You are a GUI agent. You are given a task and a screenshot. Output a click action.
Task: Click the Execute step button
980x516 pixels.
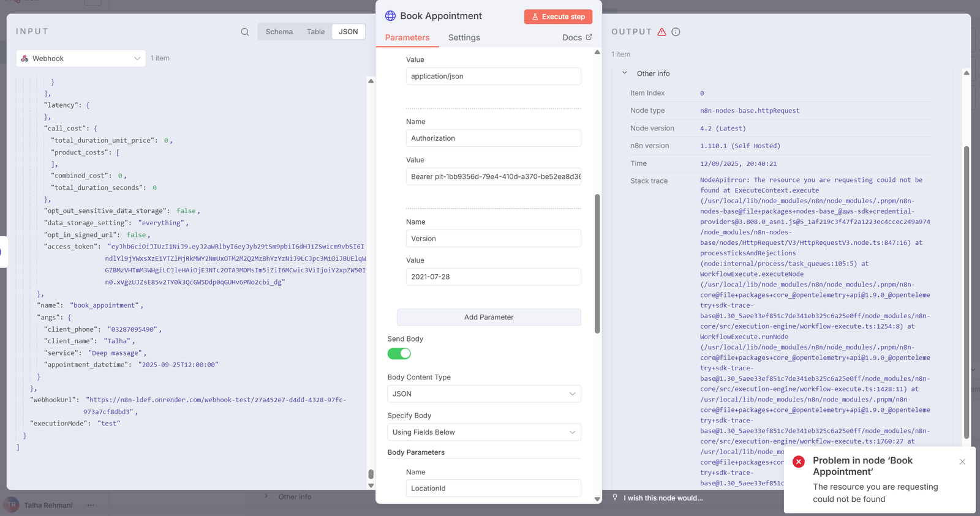(558, 17)
